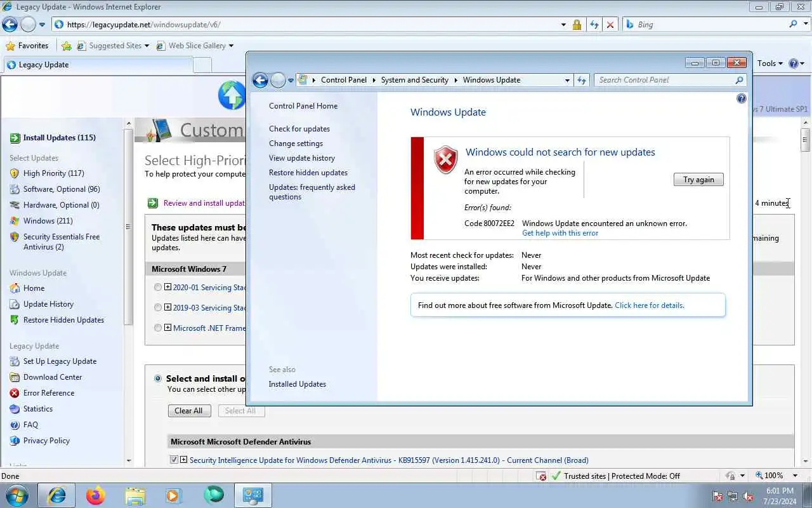Click System and Security breadcrumb

coord(415,80)
